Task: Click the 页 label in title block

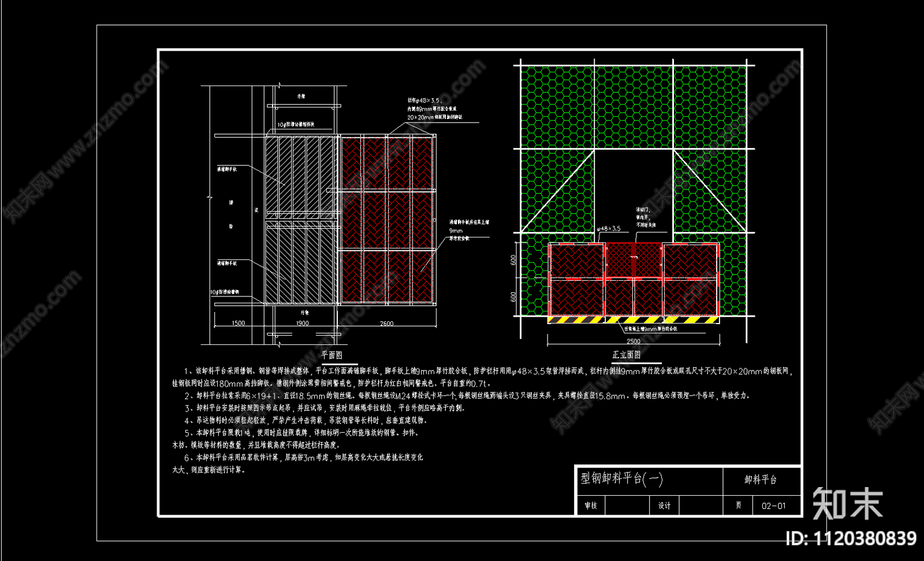Action: pyautogui.click(x=739, y=505)
